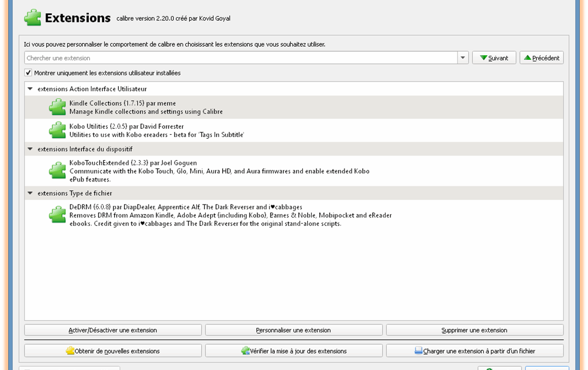The image size is (588, 370).
Task: Select the Kindle Collections plugin icon
Action: 58,107
